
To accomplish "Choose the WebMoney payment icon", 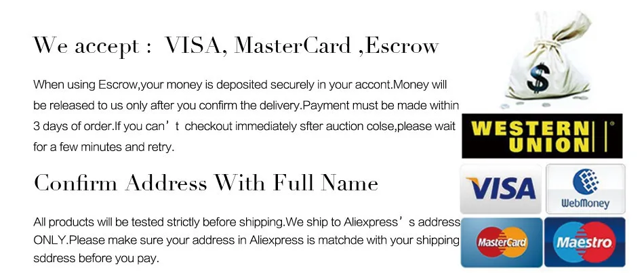I will [585, 189].
